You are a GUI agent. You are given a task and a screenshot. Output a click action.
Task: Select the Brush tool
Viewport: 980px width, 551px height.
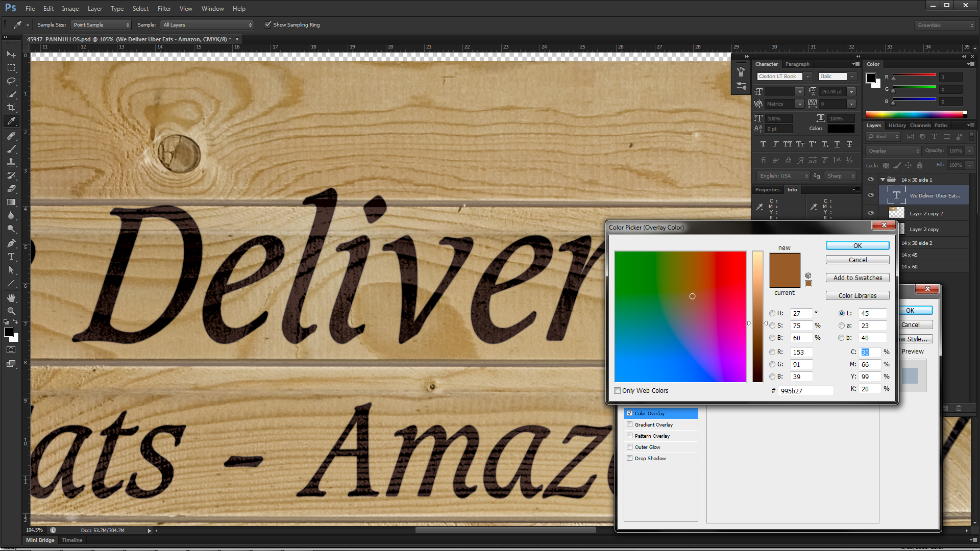click(x=11, y=149)
